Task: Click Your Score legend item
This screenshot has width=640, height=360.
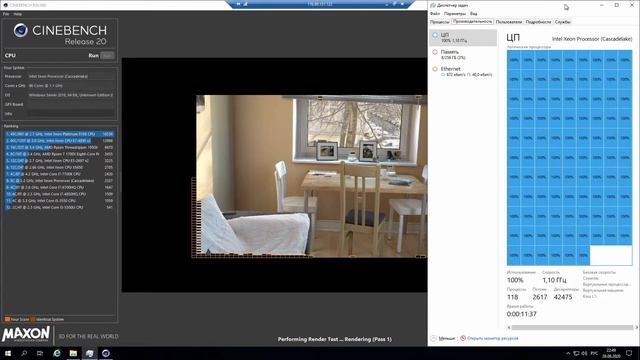Action: (17, 319)
